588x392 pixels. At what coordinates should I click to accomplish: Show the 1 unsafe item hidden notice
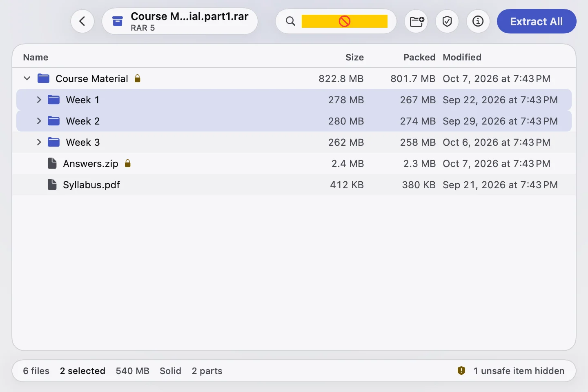pos(519,371)
